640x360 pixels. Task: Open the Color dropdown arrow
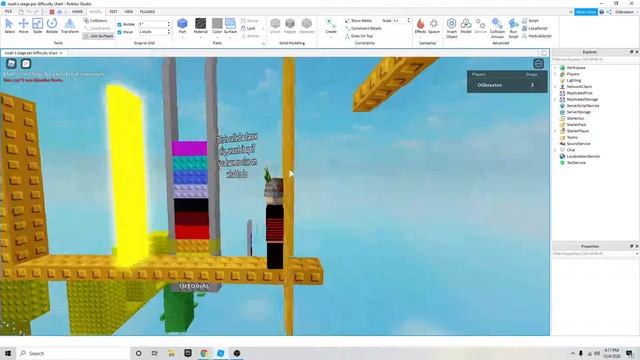pos(217,38)
